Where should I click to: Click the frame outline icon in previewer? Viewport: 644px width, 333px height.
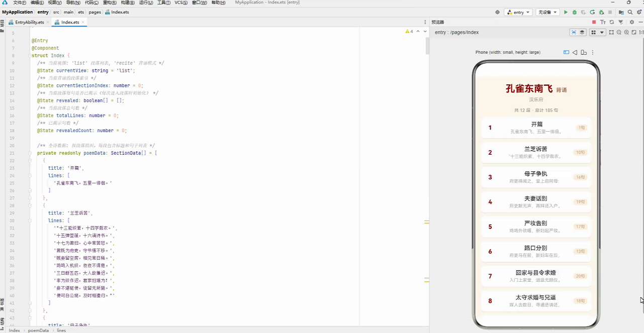[x=611, y=32]
